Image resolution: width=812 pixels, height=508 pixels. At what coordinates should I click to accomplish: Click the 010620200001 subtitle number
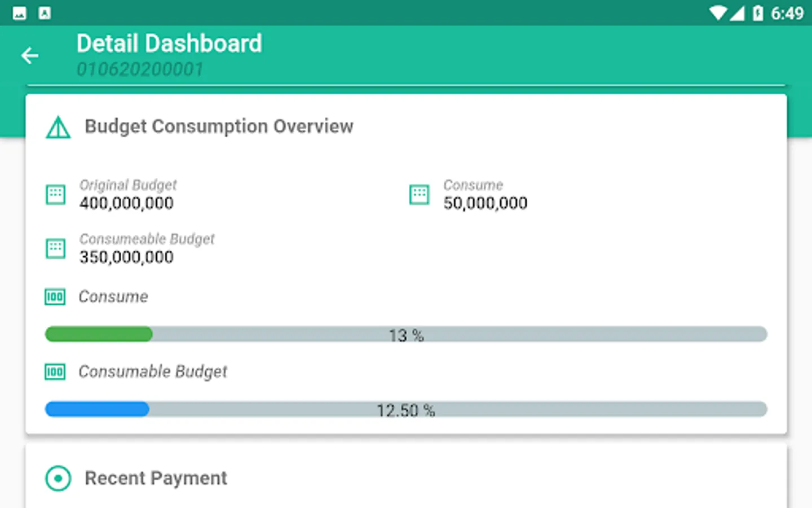coord(140,69)
